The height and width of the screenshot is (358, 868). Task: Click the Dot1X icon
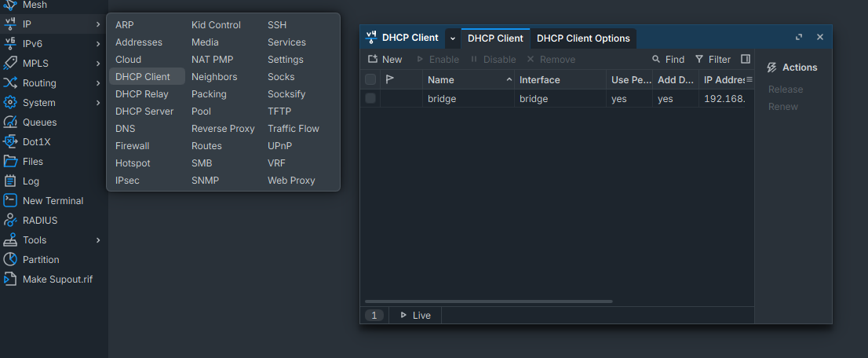click(x=10, y=142)
